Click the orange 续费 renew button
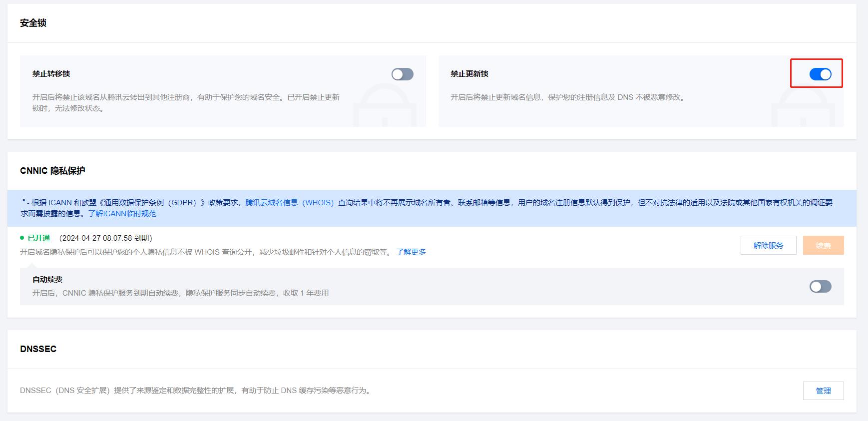 point(823,245)
